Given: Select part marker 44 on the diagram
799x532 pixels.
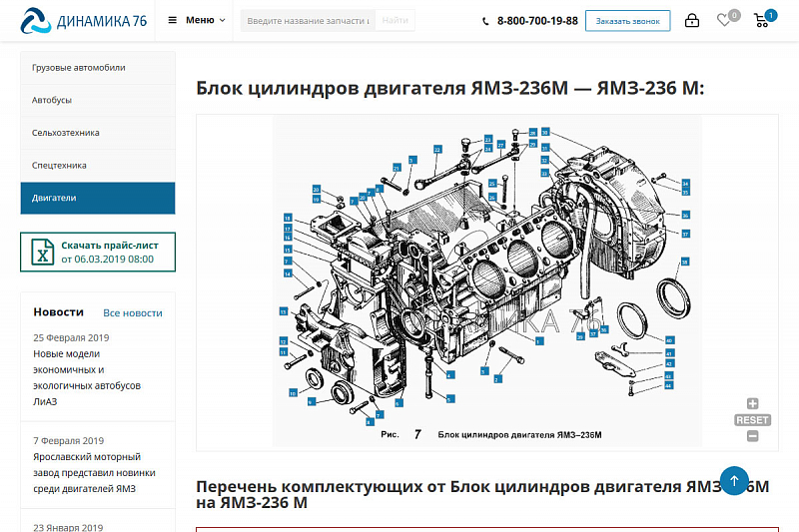Looking at the screenshot, I should pos(668,385).
